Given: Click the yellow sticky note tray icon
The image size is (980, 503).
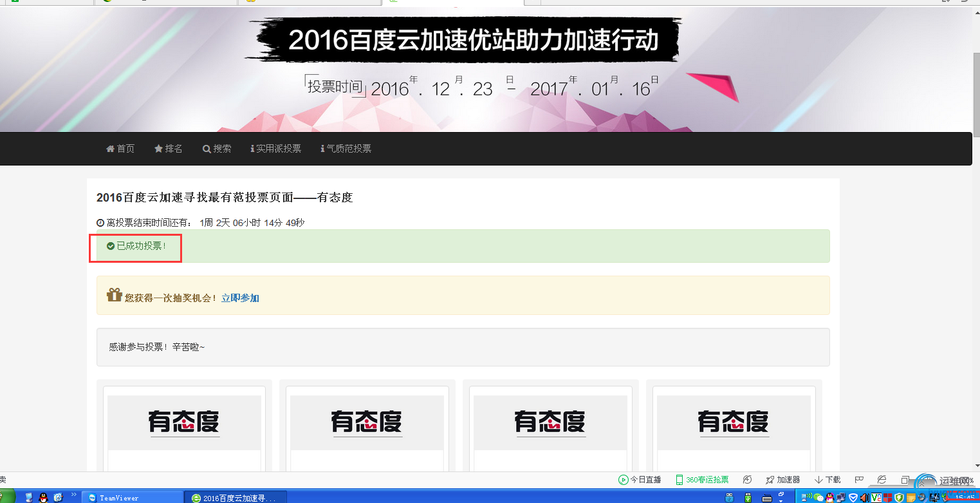Looking at the screenshot, I should [911, 498].
